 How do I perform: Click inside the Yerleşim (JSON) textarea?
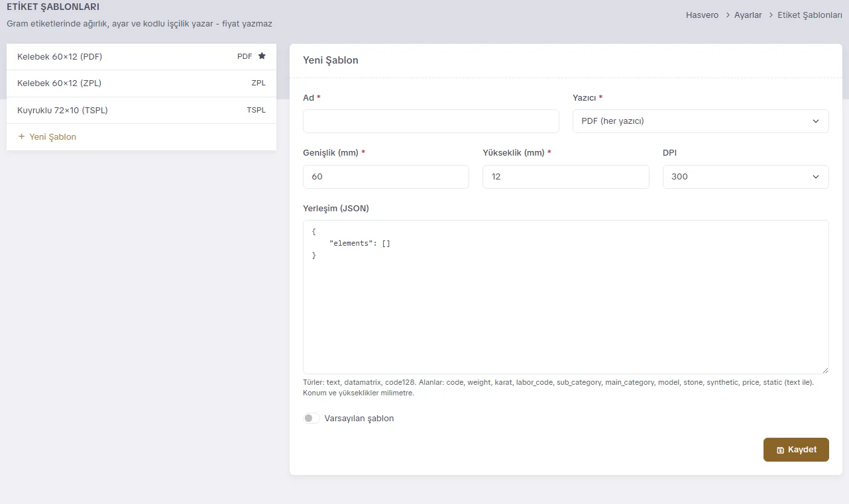click(x=565, y=297)
